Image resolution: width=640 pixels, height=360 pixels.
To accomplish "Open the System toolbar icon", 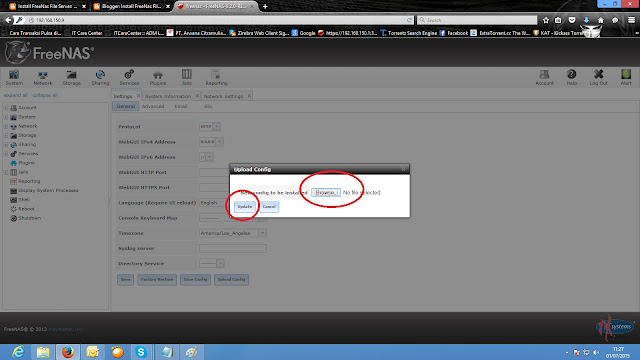I will 14,77.
